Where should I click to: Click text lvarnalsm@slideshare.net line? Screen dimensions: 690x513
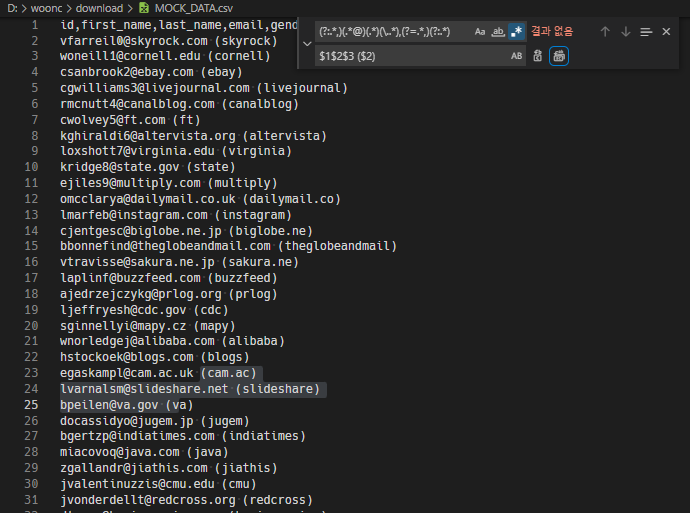pos(190,389)
